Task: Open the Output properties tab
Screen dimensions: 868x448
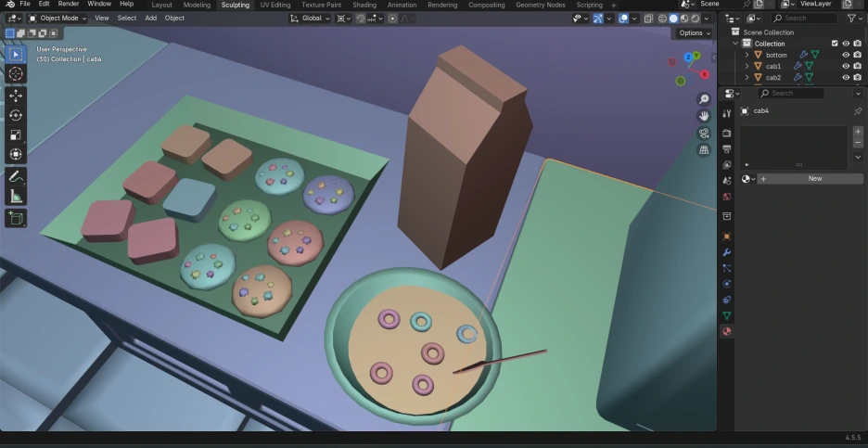Action: (x=727, y=149)
